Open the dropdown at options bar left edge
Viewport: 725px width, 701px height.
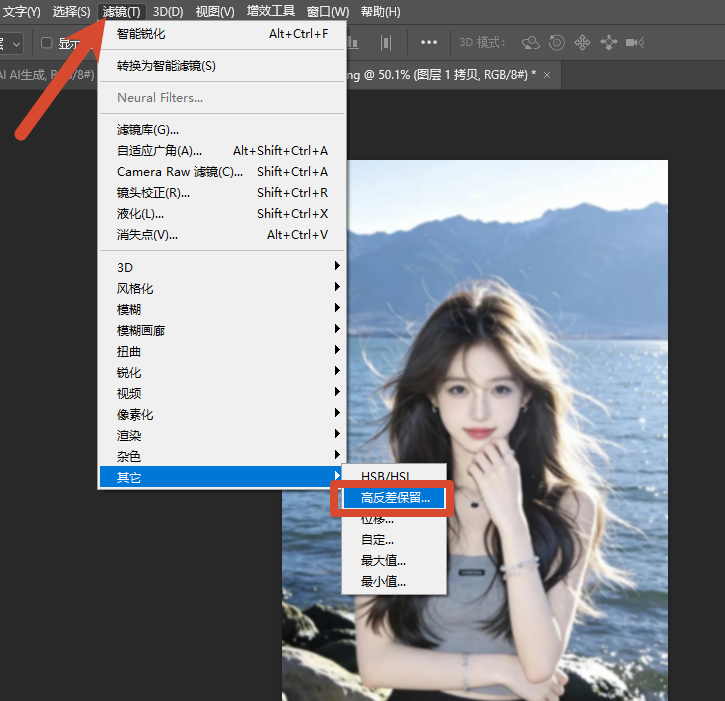coord(11,44)
